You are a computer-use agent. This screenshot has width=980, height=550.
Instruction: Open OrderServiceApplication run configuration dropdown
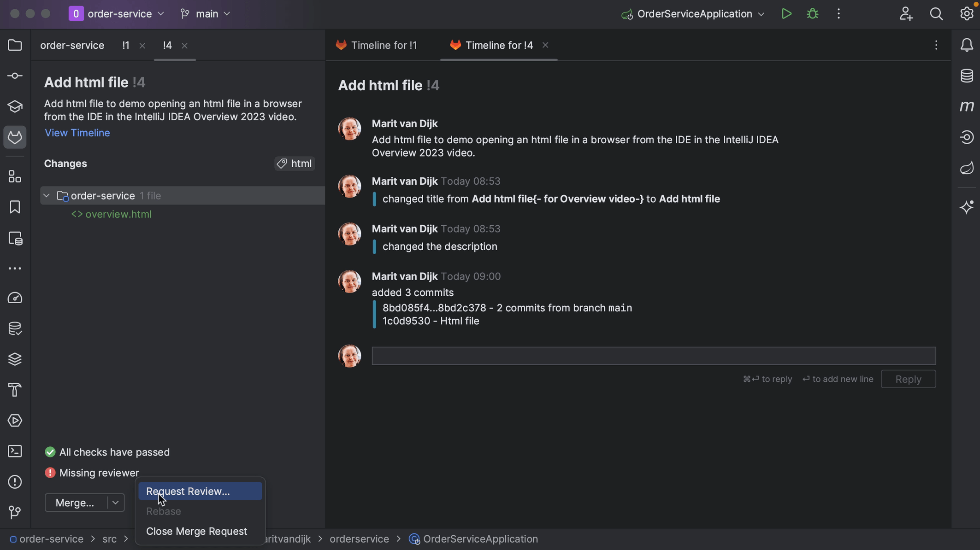pyautogui.click(x=694, y=14)
